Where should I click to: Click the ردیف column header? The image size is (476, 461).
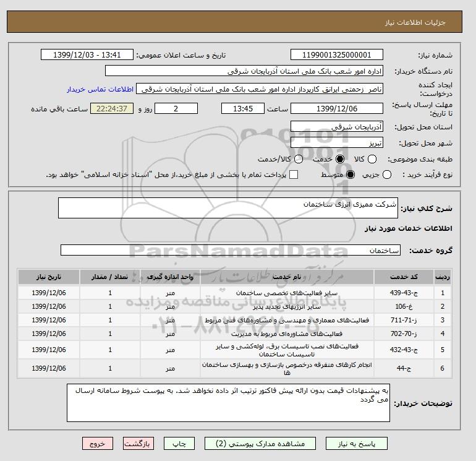[x=443, y=277]
